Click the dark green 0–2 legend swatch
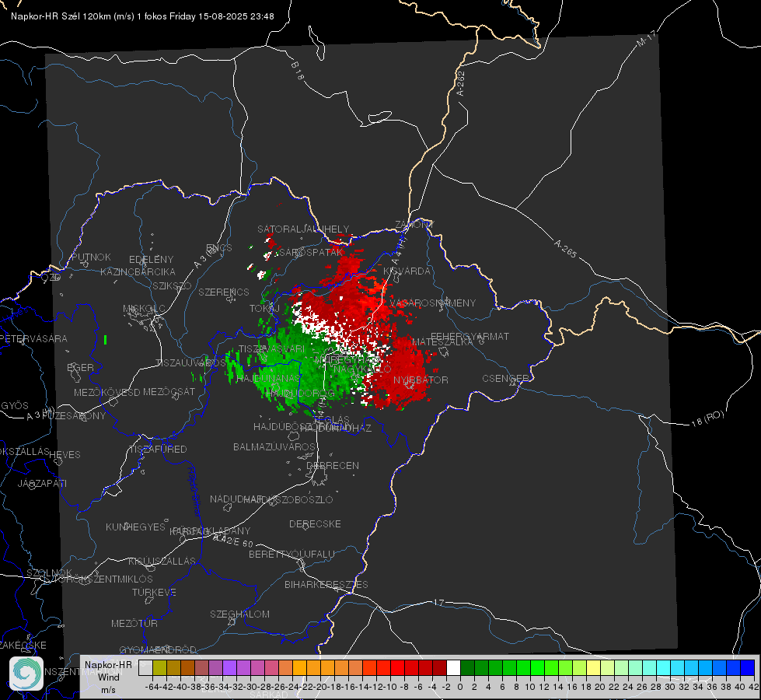The image size is (761, 700). 467,667
